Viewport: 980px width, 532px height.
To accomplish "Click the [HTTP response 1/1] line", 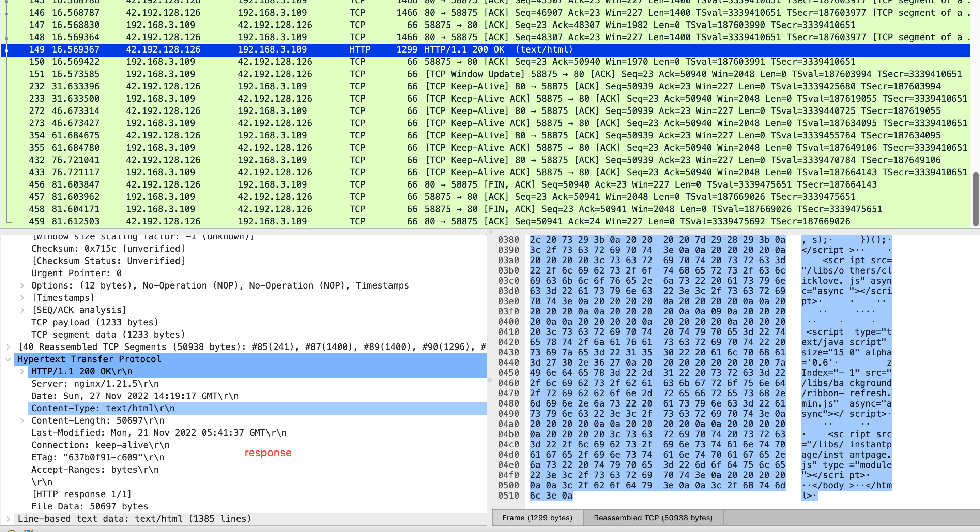I will [x=81, y=494].
